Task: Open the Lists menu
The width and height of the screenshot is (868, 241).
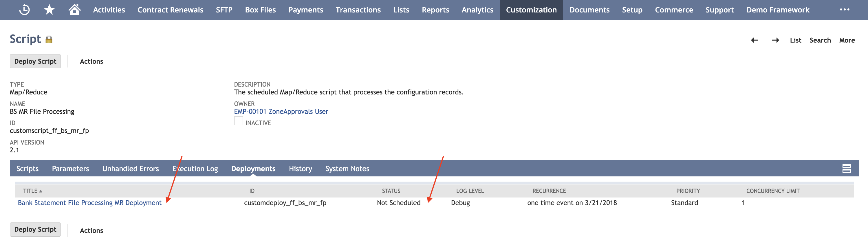Action: (x=401, y=10)
